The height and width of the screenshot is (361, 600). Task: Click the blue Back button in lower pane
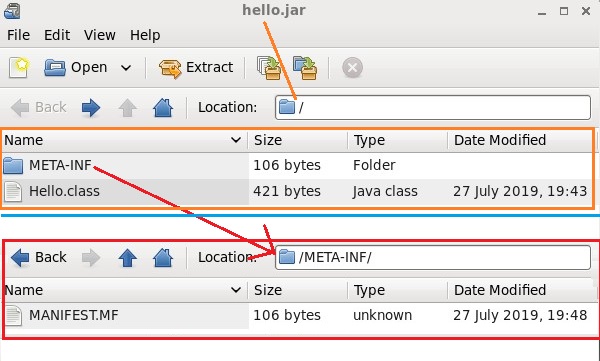[x=38, y=257]
